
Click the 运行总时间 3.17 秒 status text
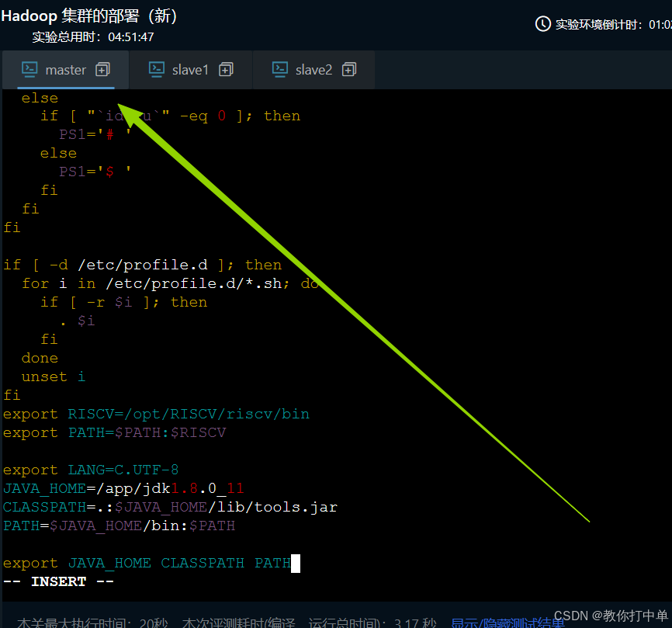tap(372, 623)
